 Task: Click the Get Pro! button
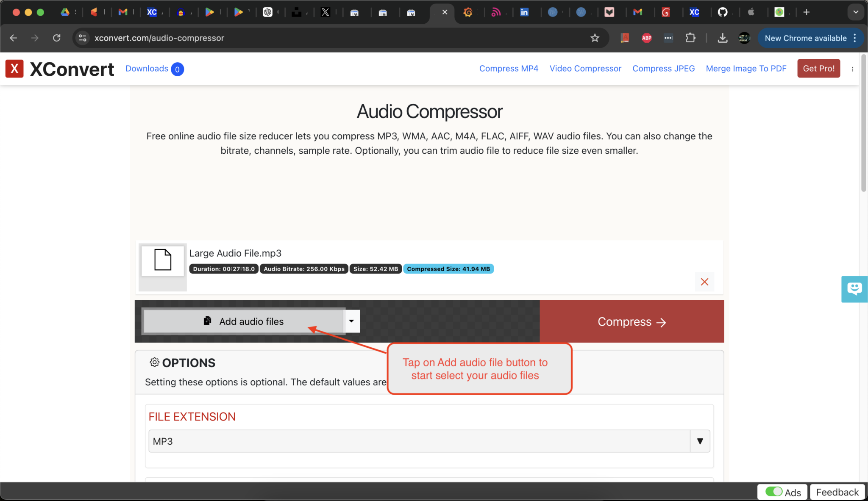pos(818,68)
